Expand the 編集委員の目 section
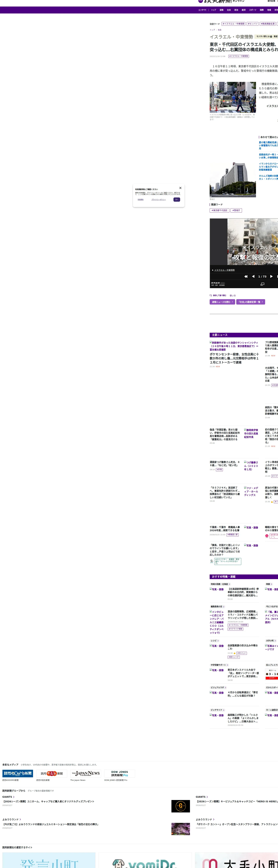The image size is (278, 868). coord(217,607)
